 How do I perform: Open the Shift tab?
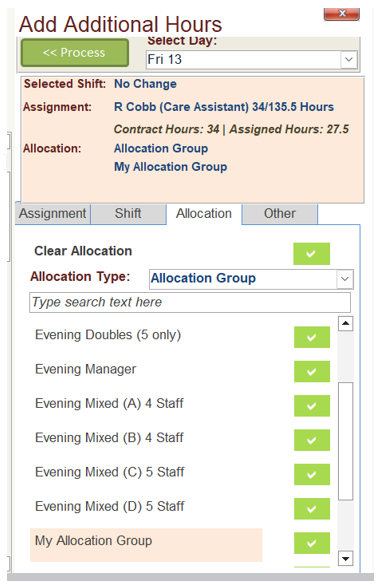click(x=128, y=214)
